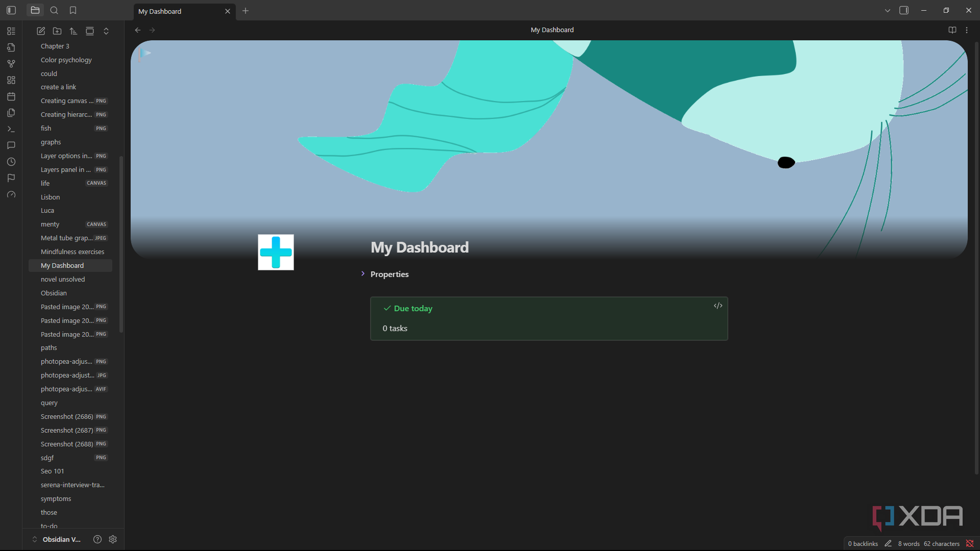Expand or collapse all folders icon

coord(106,31)
